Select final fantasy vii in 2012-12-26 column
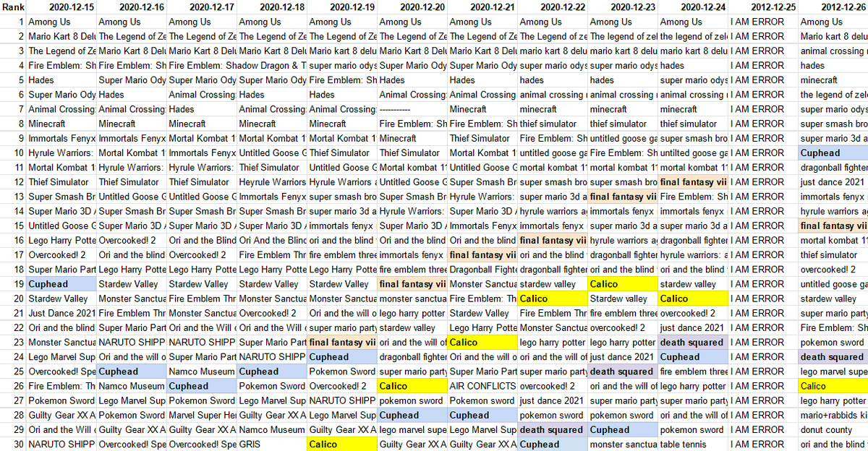 tap(833, 225)
